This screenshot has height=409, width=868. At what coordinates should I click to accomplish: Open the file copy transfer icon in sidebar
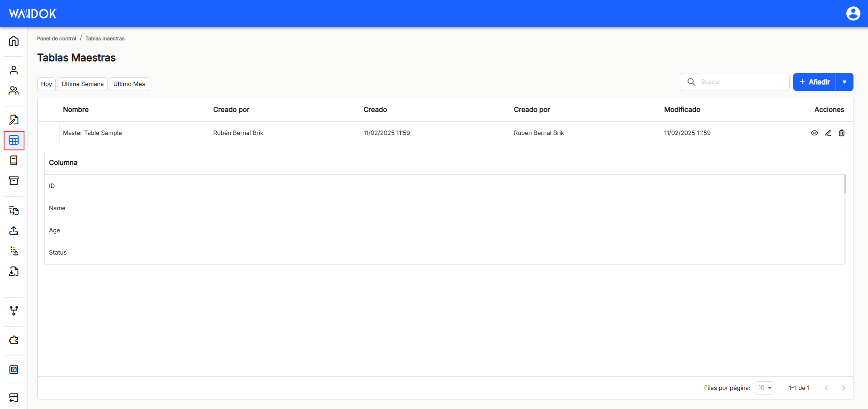14,210
